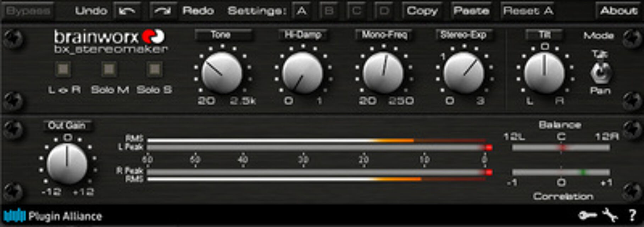
Task: Enable the Solo S button
Action: pyautogui.click(x=155, y=69)
